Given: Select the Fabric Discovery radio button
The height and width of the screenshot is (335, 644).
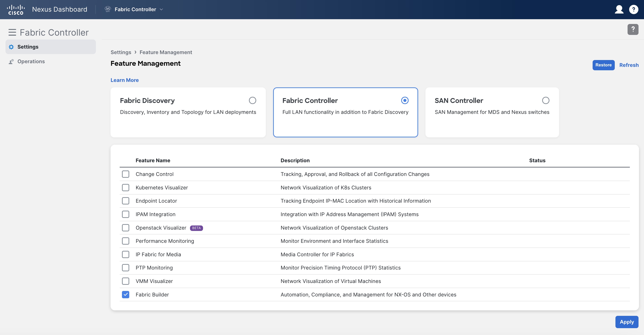Looking at the screenshot, I should 252,100.
